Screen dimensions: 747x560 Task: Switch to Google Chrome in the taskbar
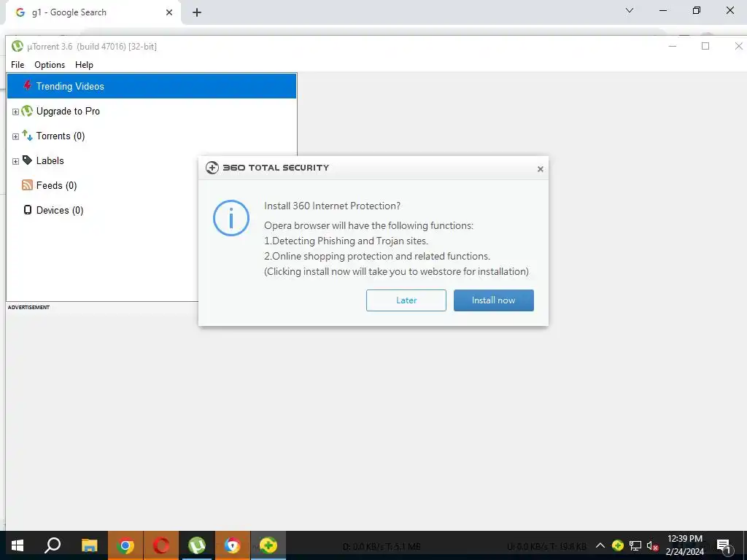click(125, 545)
